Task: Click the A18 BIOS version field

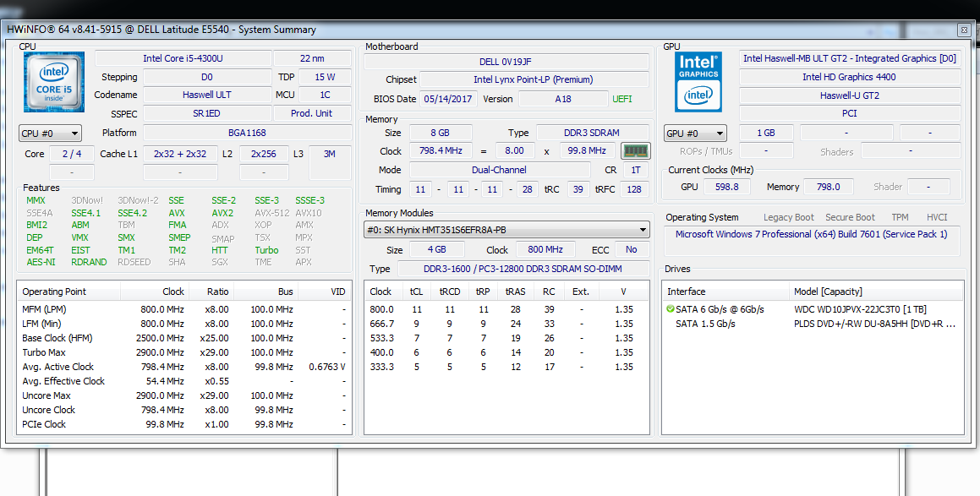Action: (563, 99)
